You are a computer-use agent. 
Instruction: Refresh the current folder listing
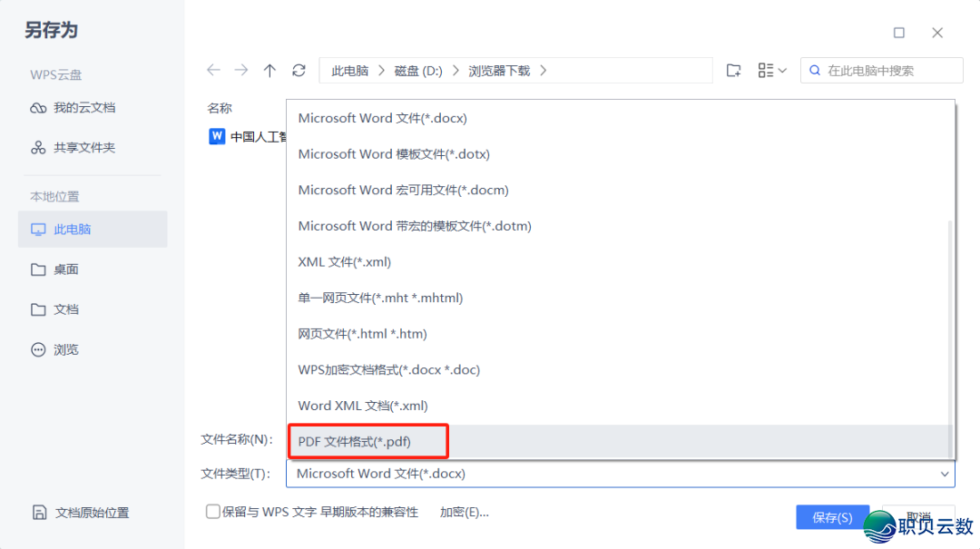299,70
